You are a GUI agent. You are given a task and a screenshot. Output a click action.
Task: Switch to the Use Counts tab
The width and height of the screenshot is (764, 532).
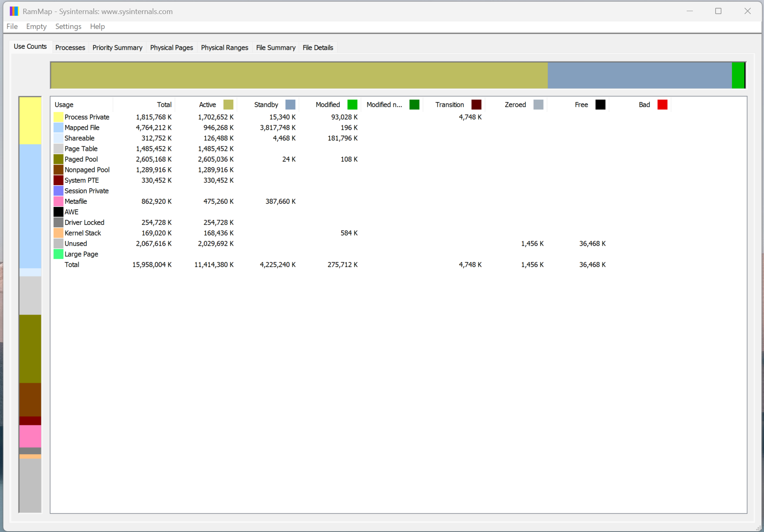[30, 47]
